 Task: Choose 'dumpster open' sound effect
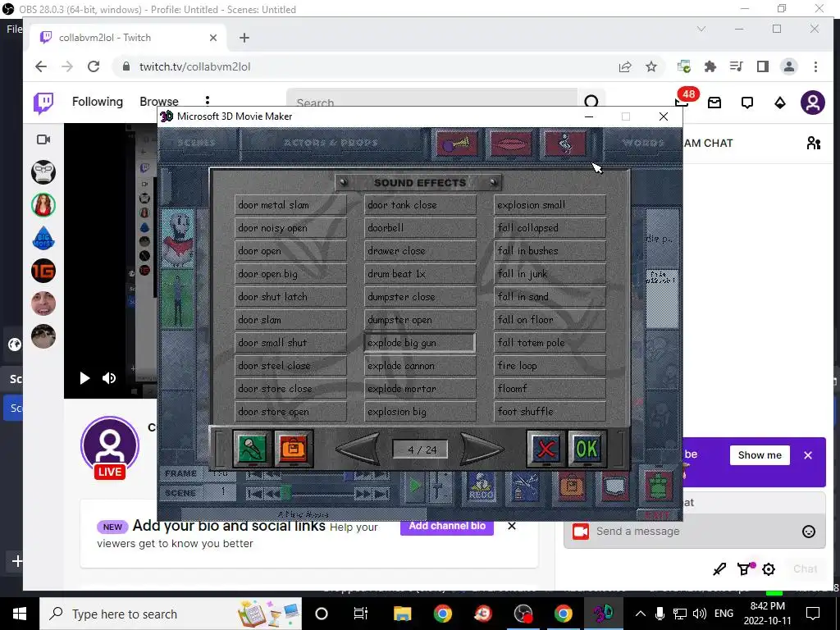coord(420,320)
